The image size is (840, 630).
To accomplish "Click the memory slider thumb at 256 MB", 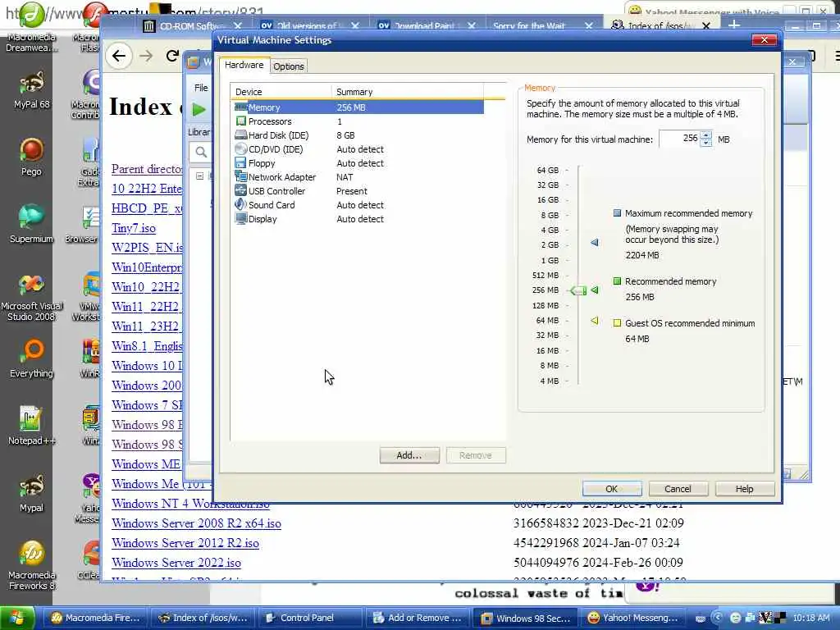I will pyautogui.click(x=578, y=290).
